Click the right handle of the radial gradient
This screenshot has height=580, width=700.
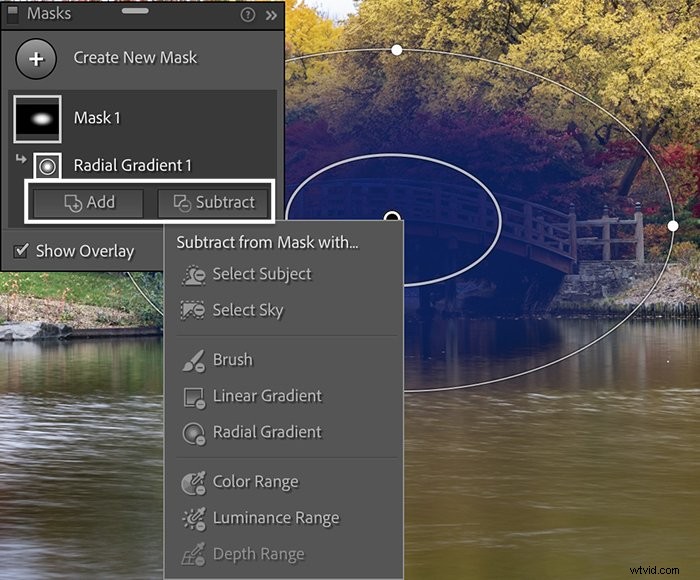tap(673, 226)
